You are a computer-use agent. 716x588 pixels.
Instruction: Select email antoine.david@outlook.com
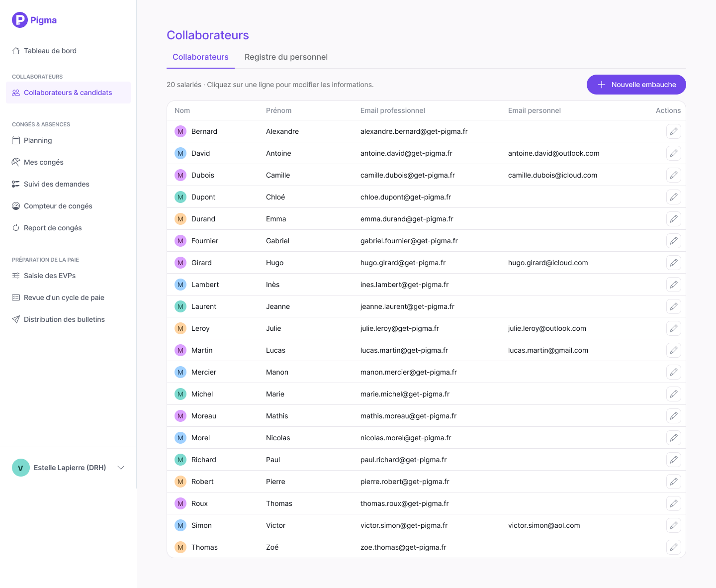(x=554, y=153)
